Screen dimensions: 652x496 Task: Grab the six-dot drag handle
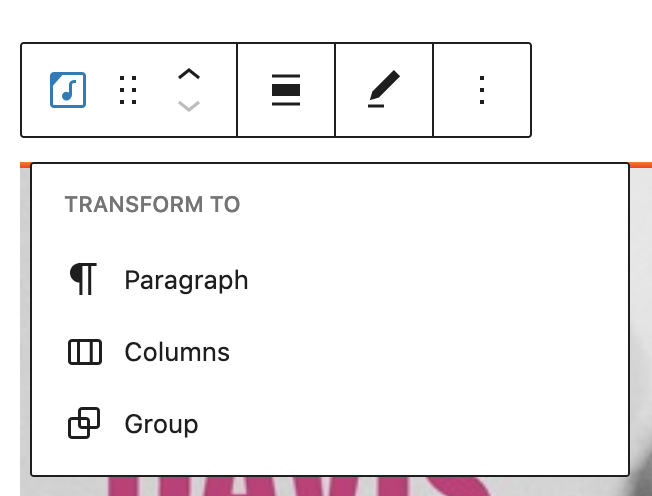(x=128, y=90)
